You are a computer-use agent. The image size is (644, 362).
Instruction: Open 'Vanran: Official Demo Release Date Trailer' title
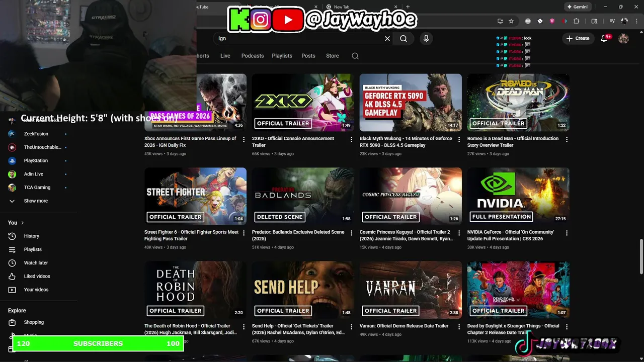404,326
